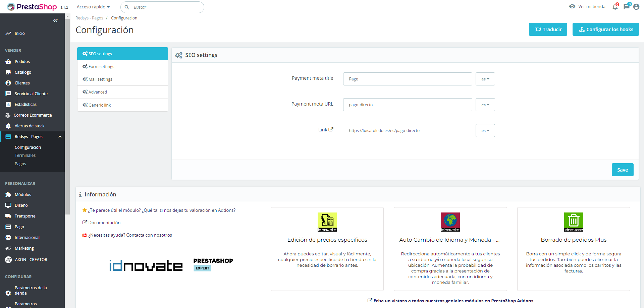
Task: Switch to the Mail settings tab
Action: pyautogui.click(x=122, y=79)
